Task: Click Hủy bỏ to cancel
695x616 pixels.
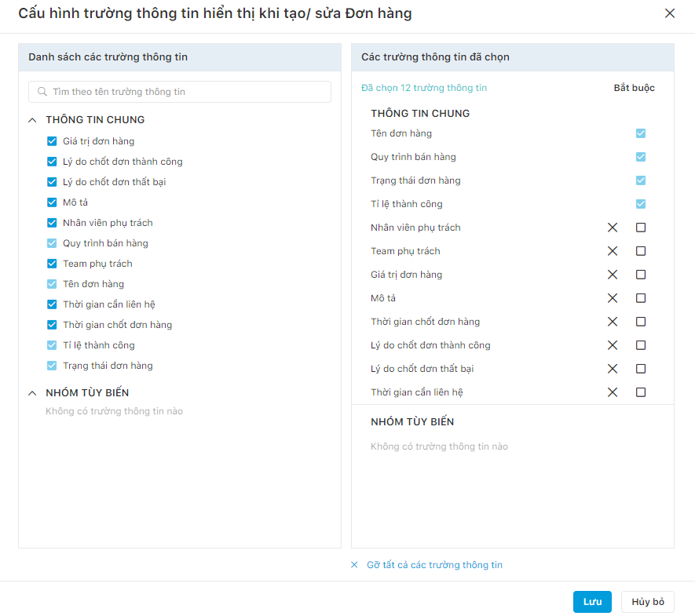Action: click(648, 601)
